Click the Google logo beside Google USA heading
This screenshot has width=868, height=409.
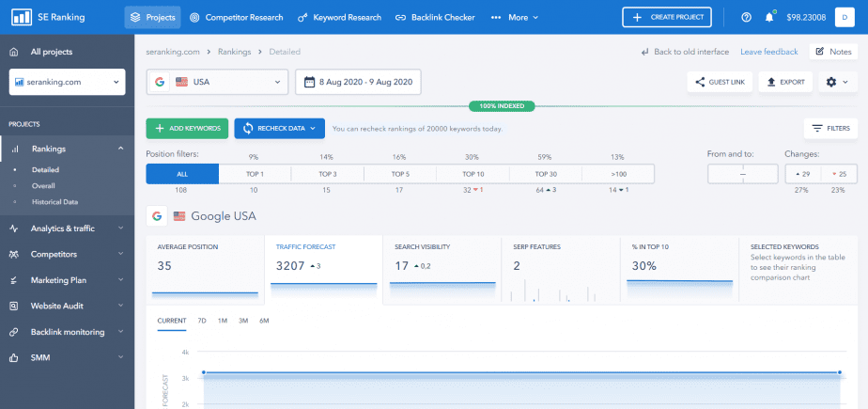point(157,216)
